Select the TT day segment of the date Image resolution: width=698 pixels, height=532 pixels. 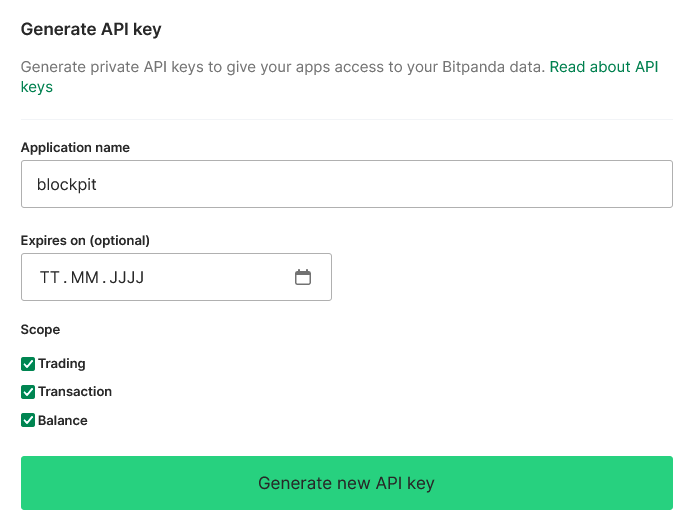49,277
